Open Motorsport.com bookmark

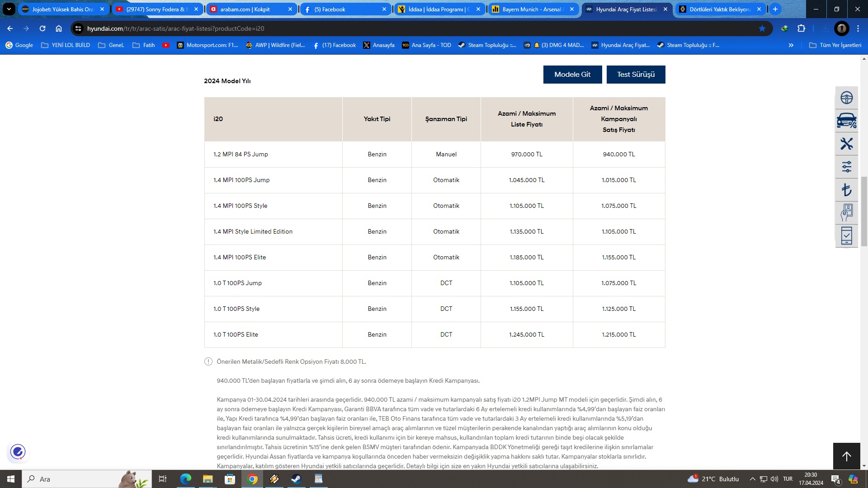(x=208, y=45)
